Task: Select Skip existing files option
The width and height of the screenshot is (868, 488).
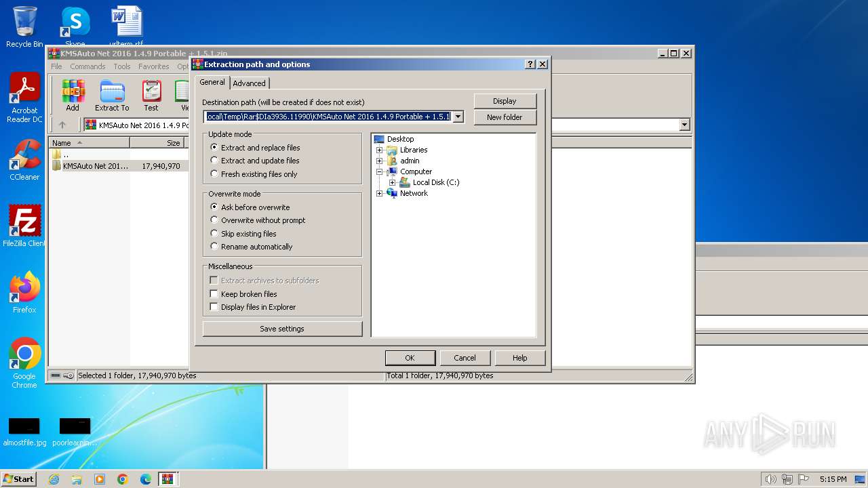Action: (243, 234)
